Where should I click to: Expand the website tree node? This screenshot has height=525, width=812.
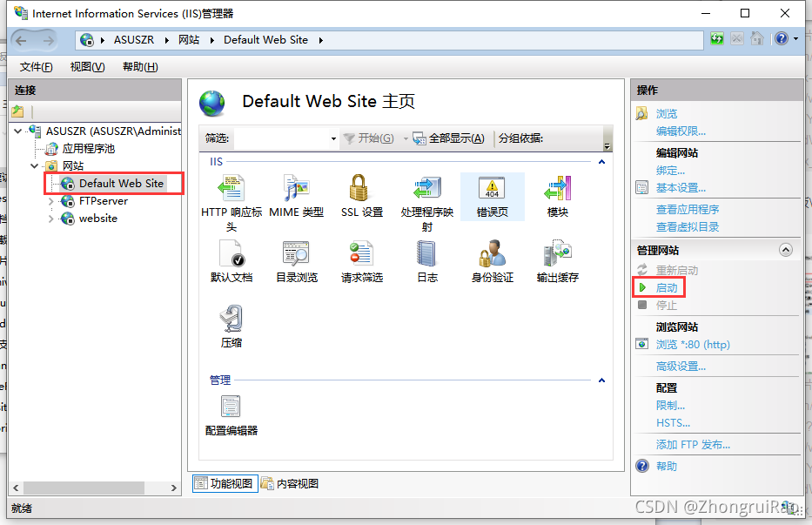[50, 219]
